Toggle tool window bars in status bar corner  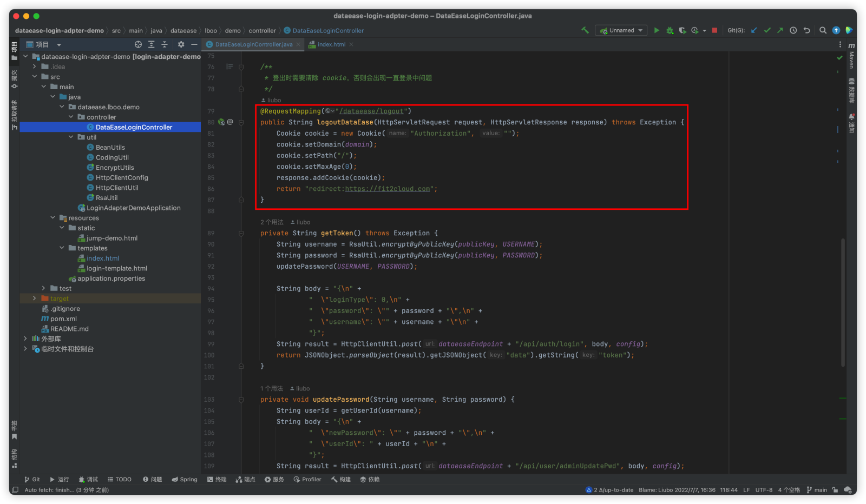point(15,490)
